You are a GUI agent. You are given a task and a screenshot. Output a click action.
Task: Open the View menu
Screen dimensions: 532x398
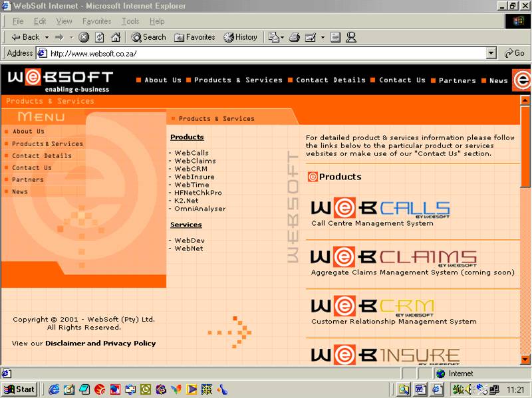pyautogui.click(x=64, y=21)
